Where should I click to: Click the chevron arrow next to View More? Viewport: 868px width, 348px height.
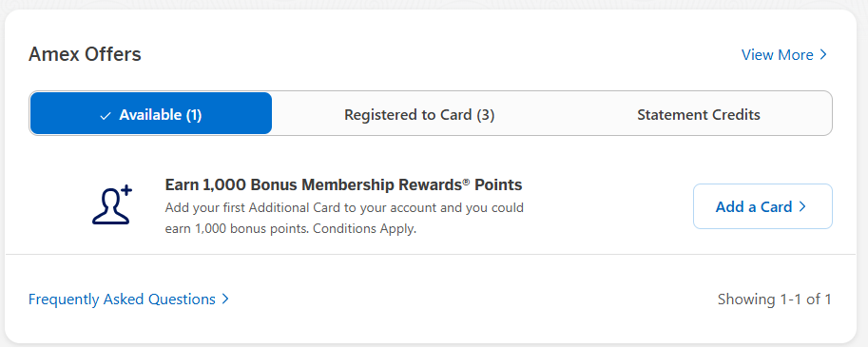pyautogui.click(x=823, y=55)
